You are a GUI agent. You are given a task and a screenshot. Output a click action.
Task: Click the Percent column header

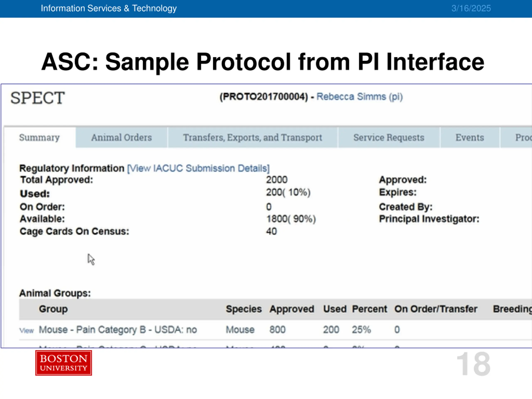click(369, 309)
